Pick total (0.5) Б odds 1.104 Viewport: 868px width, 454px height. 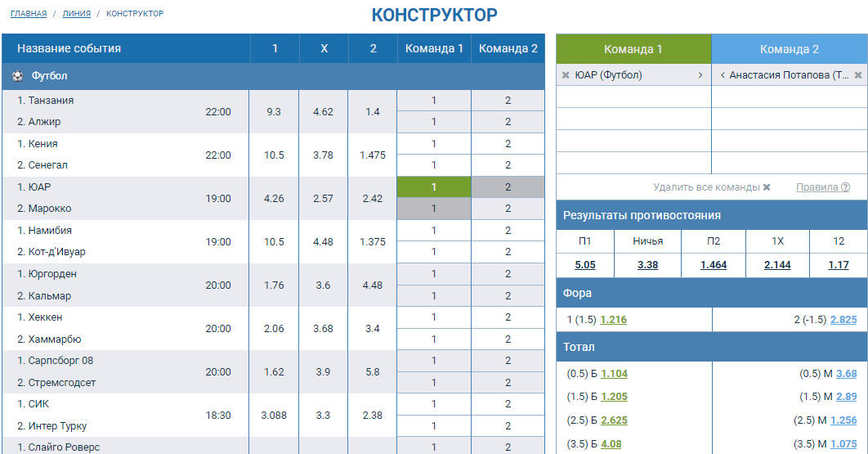pos(615,374)
